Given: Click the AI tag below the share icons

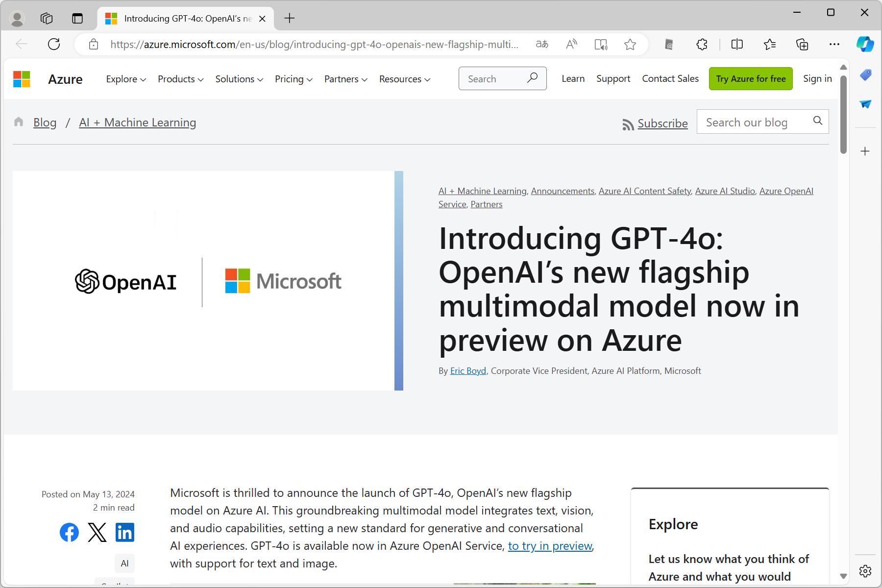Looking at the screenshot, I should (124, 563).
